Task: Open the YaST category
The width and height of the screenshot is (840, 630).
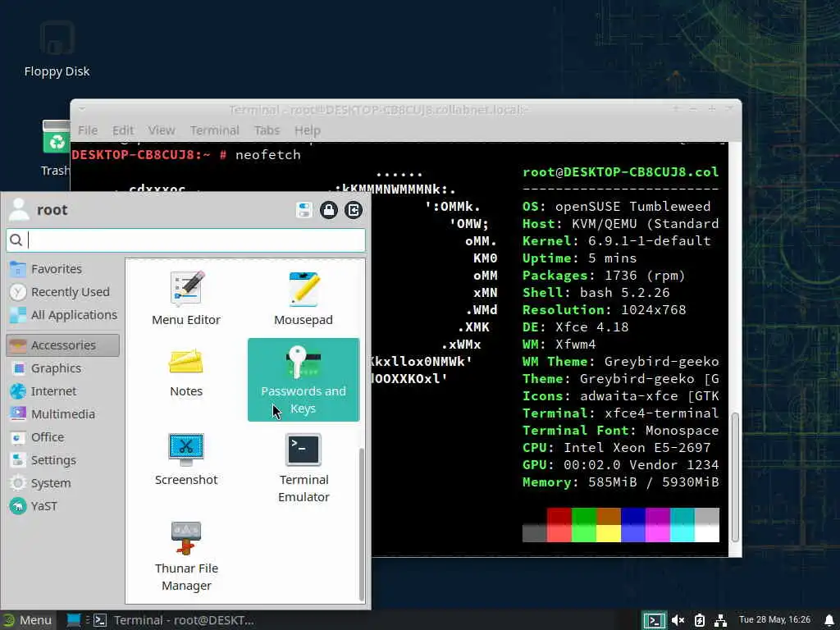Action: [x=62, y=506]
